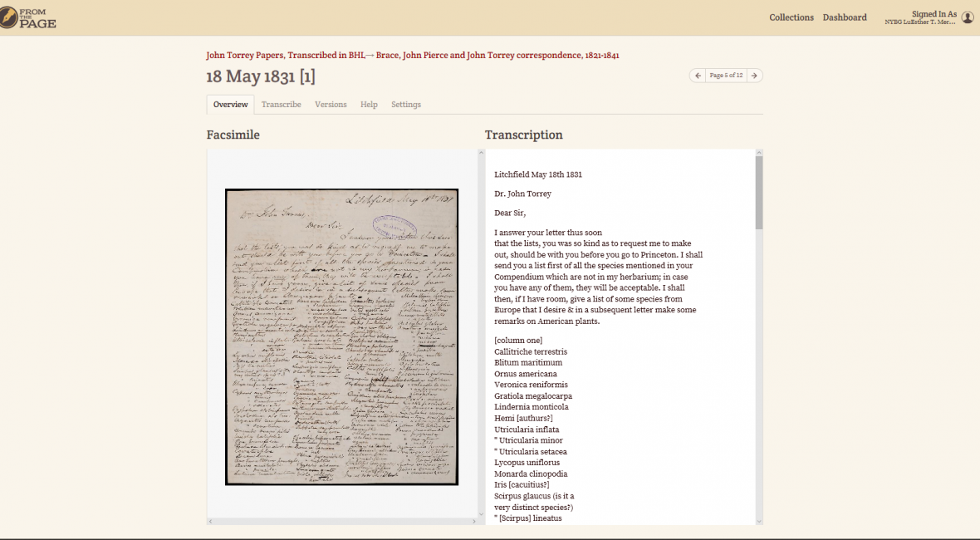Click the handwritten letter facsimile image
The height and width of the screenshot is (540, 980).
tap(341, 336)
